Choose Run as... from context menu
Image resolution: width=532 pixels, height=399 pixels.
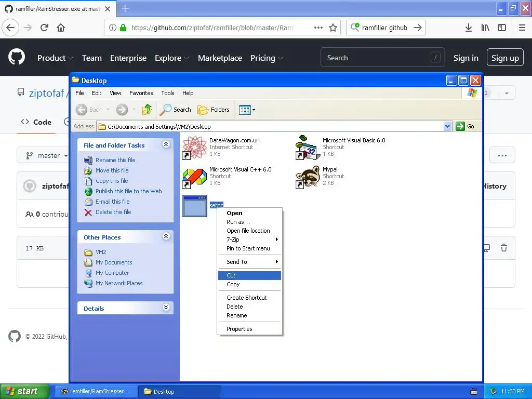click(249, 222)
